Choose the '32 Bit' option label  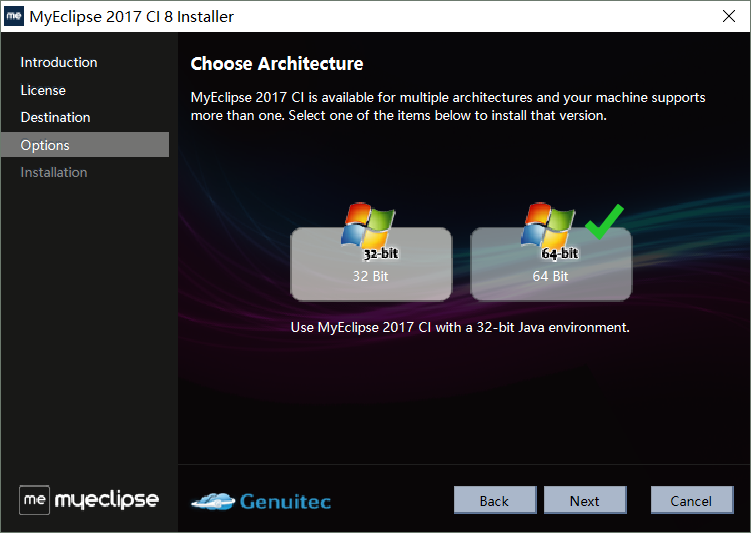tap(371, 276)
